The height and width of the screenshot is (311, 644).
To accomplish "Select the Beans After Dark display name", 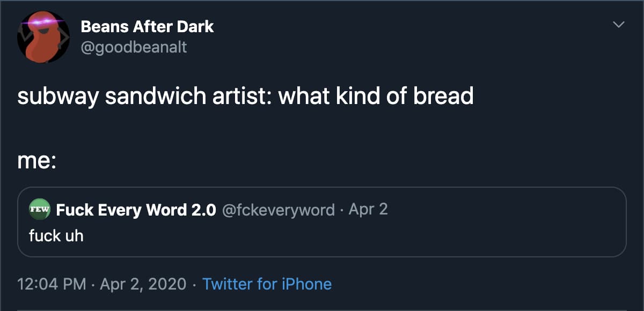I will [147, 26].
